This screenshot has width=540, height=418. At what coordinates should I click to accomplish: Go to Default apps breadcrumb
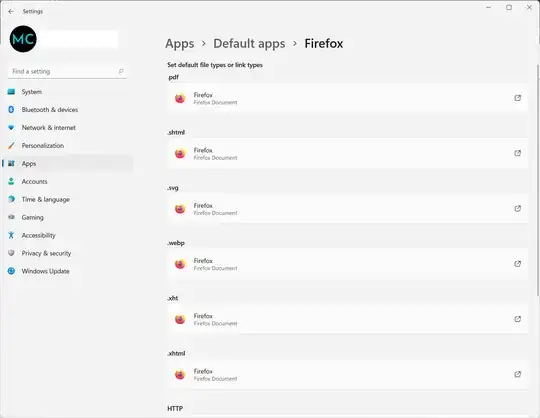(249, 44)
